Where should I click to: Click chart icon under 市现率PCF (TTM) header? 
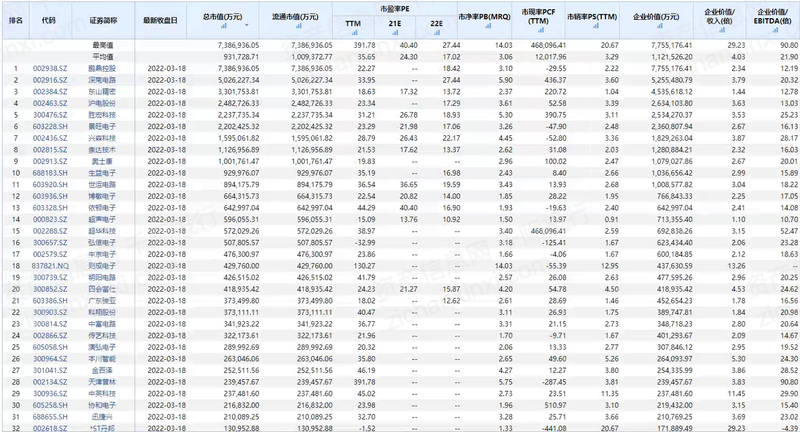click(540, 30)
